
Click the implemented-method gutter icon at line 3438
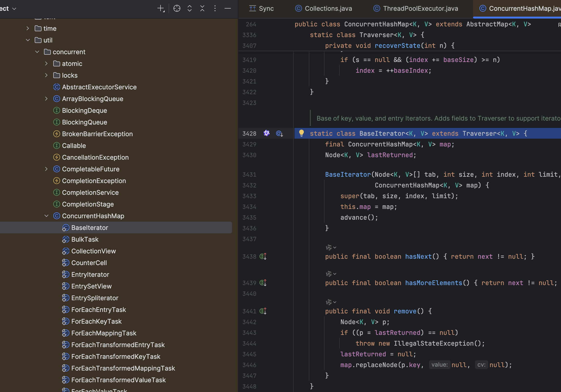tap(263, 257)
